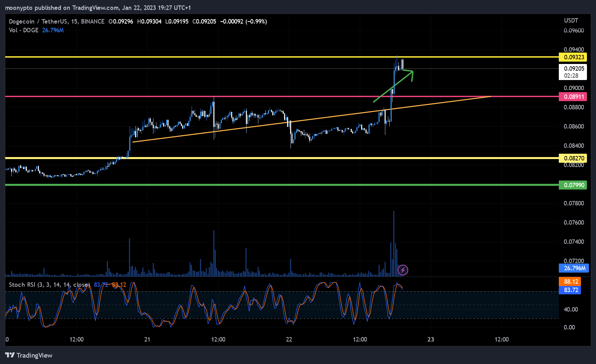Image resolution: width=596 pixels, height=364 pixels.
Task: Click the USDT currency label
Action: (571, 20)
